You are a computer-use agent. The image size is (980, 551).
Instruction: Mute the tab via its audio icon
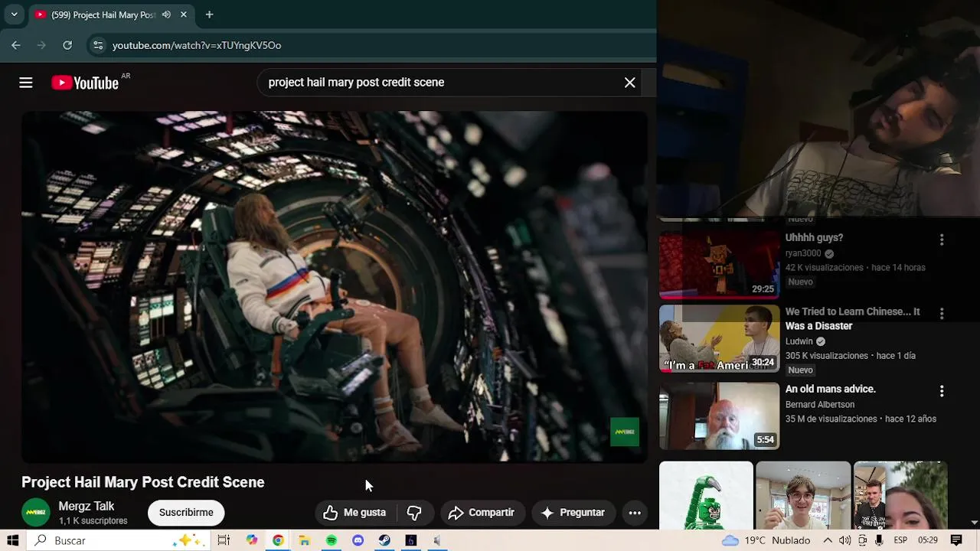pos(166,15)
